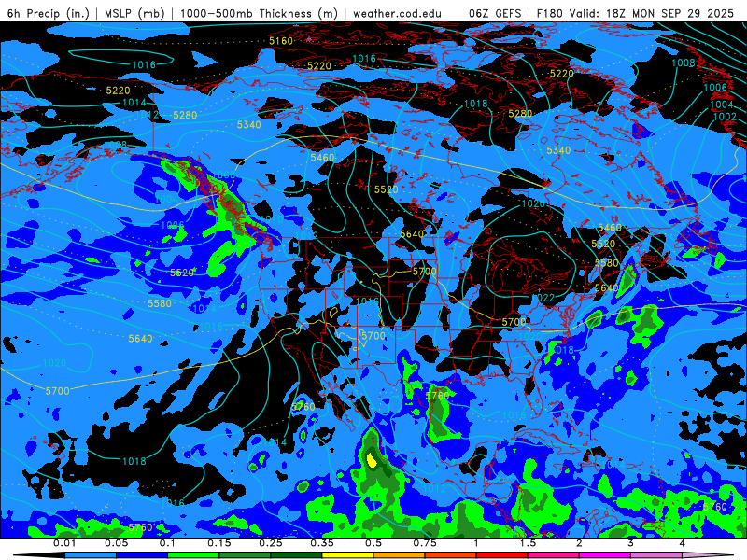Click the legend value 3

pos(631,543)
